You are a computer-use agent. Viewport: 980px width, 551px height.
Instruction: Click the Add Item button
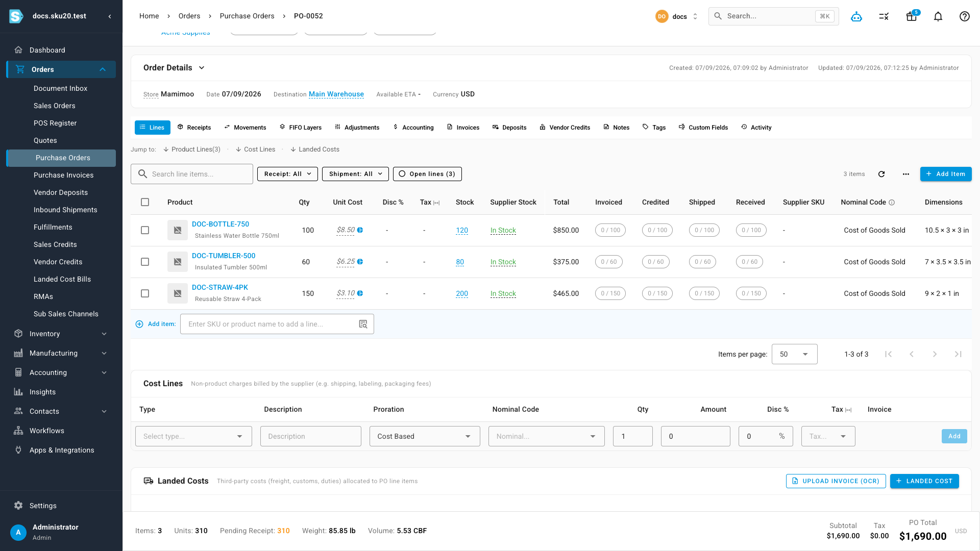point(946,174)
